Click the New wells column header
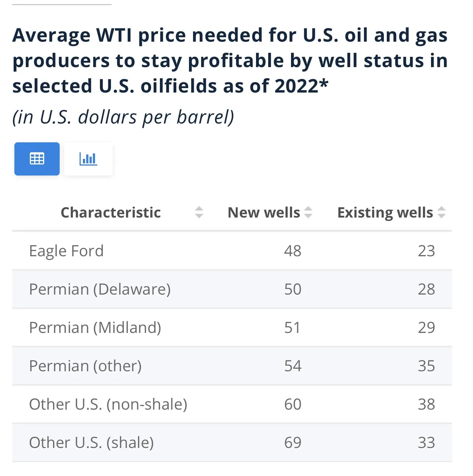Viewport: 473px width, 476px height. pos(264,212)
